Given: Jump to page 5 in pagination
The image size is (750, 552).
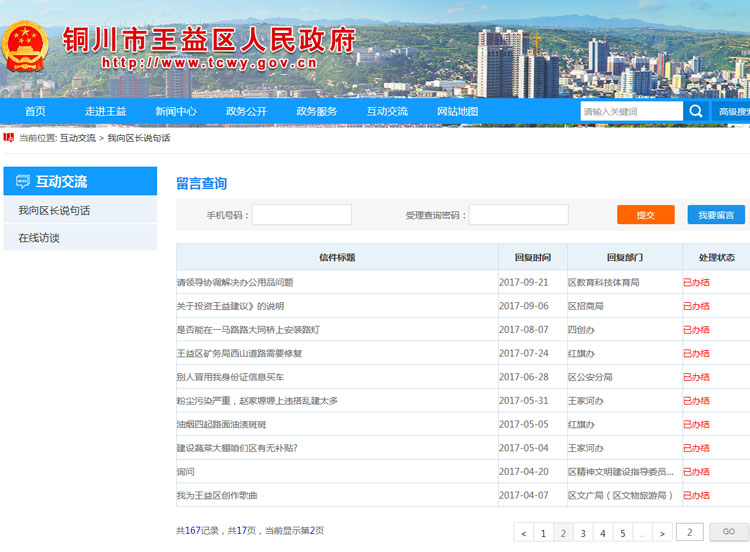Looking at the screenshot, I should [x=622, y=533].
